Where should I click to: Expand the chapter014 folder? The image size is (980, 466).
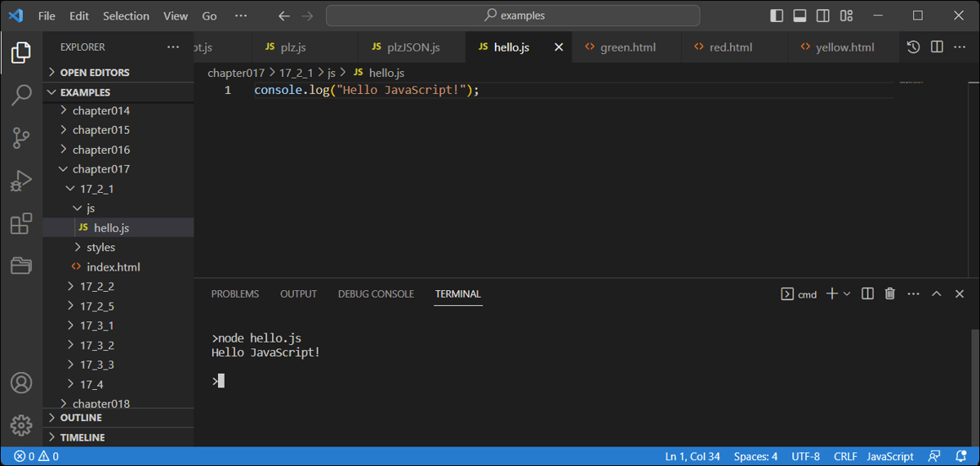click(x=118, y=110)
